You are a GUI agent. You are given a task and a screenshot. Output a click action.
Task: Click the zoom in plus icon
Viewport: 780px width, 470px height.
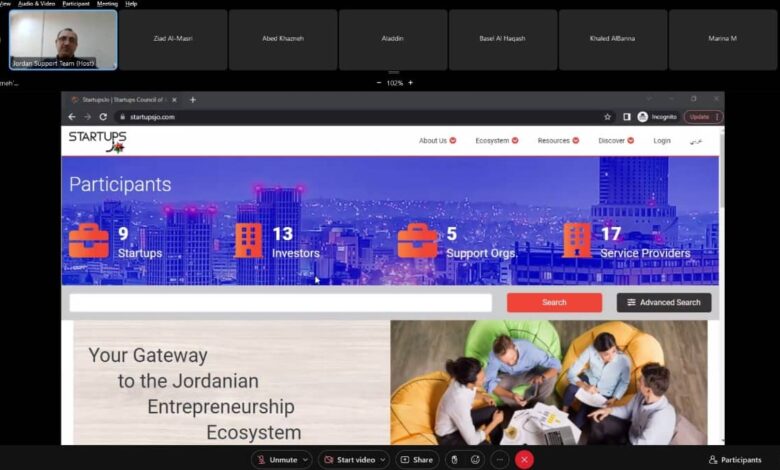pos(410,83)
